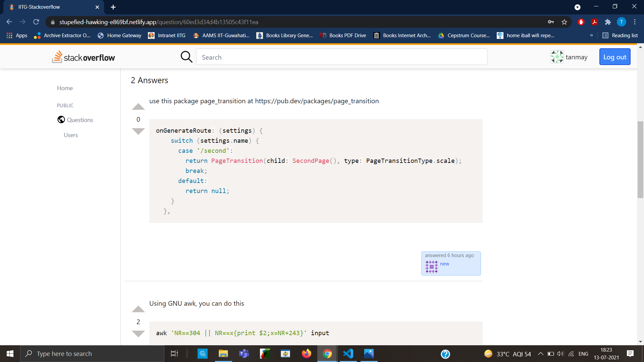Open the Users sidebar item
The width and height of the screenshot is (644, 362).
click(71, 135)
